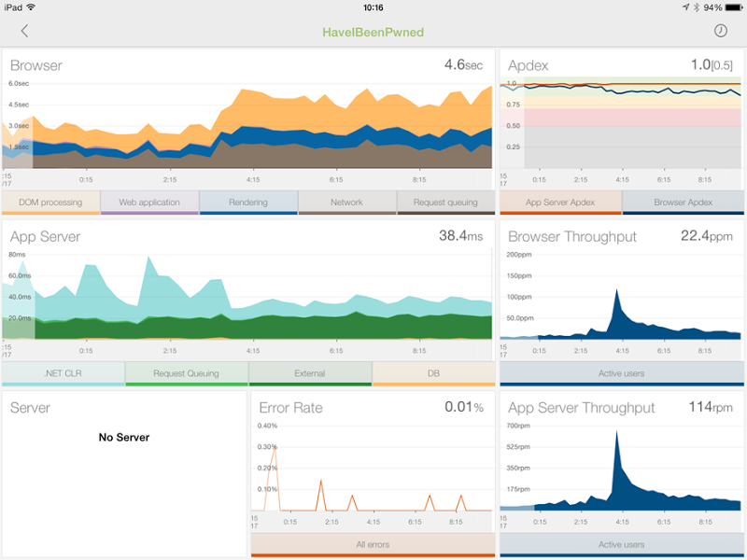Toggle All errors series
Viewport: 747px width, 560px height.
click(373, 545)
